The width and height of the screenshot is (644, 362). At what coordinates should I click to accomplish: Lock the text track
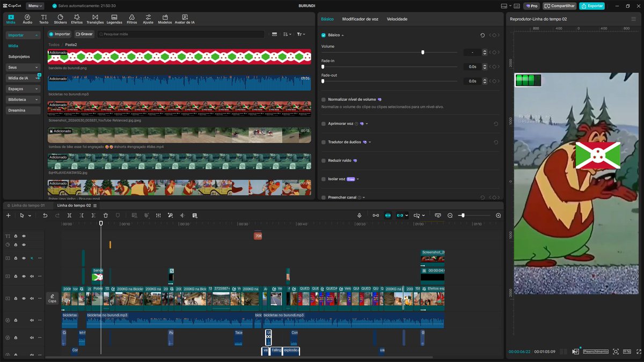pos(16,236)
